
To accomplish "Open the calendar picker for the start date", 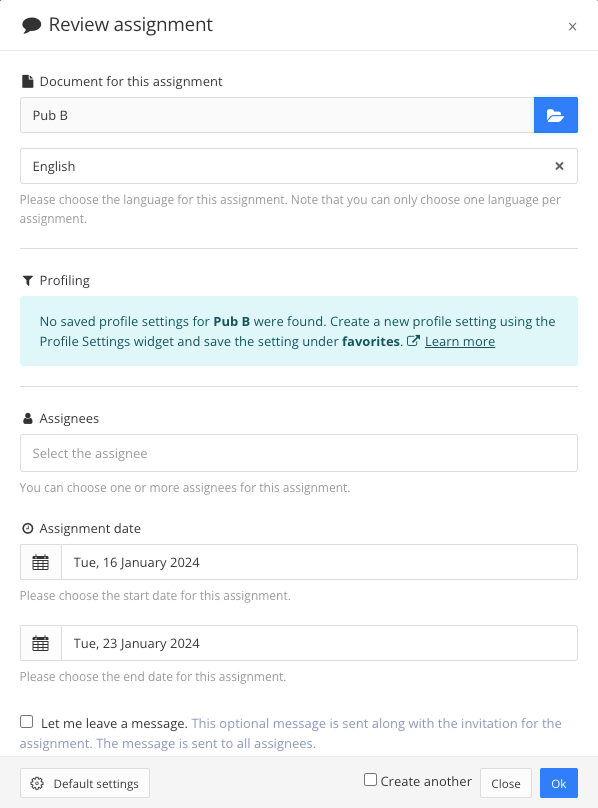I will click(40, 561).
